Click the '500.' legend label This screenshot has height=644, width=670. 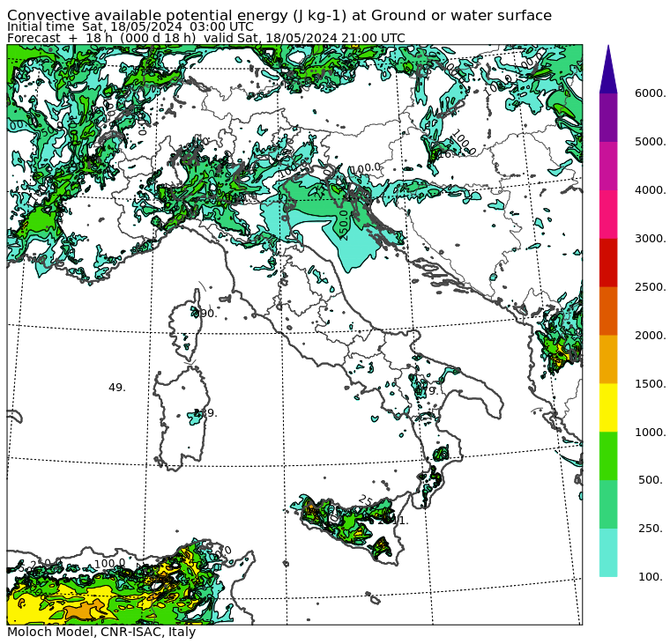click(651, 480)
